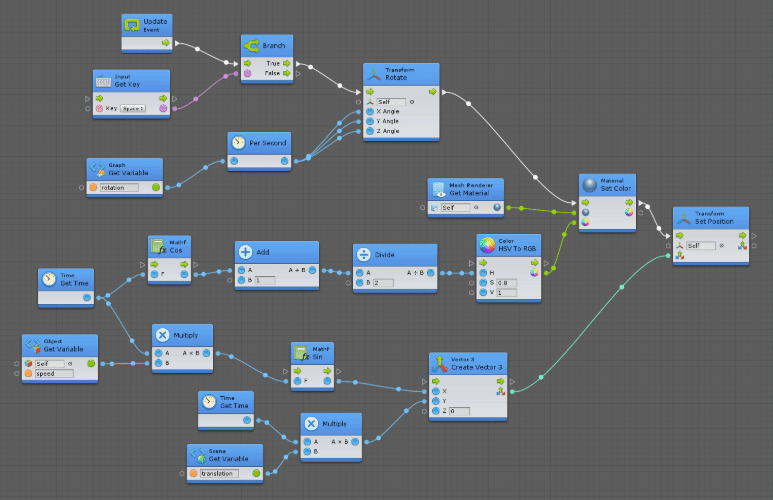Open the Key dropdown showing Space
The width and height of the screenshot is (773, 500).
(x=134, y=108)
